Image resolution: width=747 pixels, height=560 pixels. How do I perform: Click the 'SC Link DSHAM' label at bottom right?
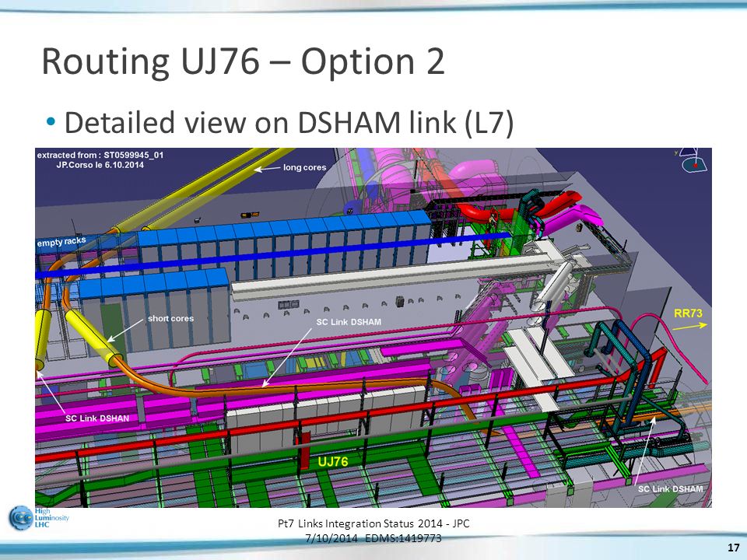tap(670, 489)
